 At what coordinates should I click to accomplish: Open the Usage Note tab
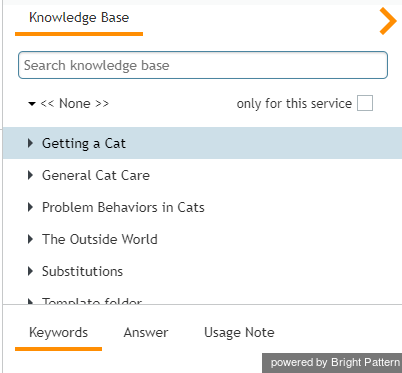tap(239, 333)
